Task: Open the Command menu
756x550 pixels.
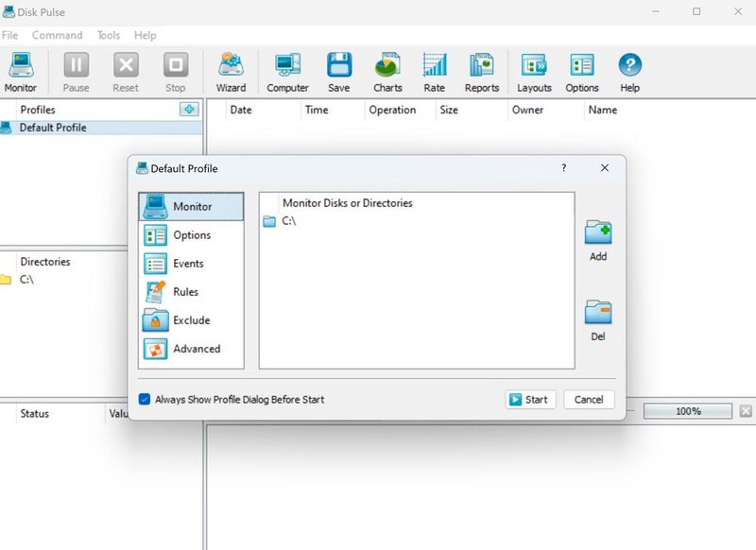Action: coord(57,35)
